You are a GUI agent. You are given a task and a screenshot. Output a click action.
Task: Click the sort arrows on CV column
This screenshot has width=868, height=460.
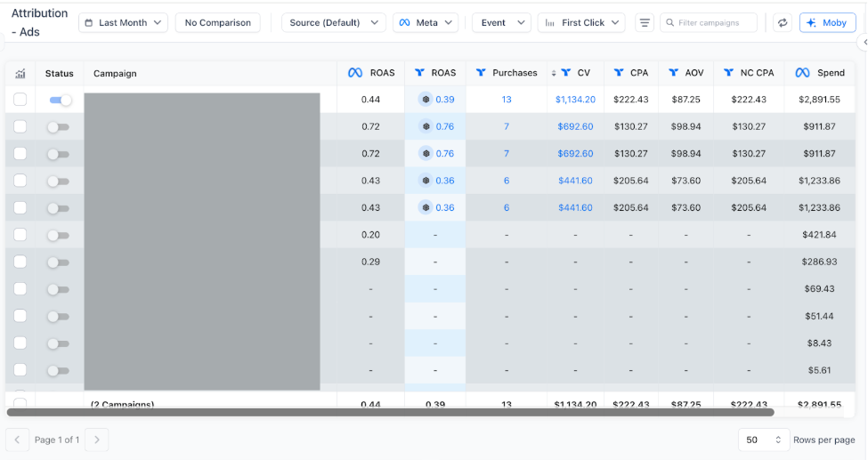click(x=554, y=73)
